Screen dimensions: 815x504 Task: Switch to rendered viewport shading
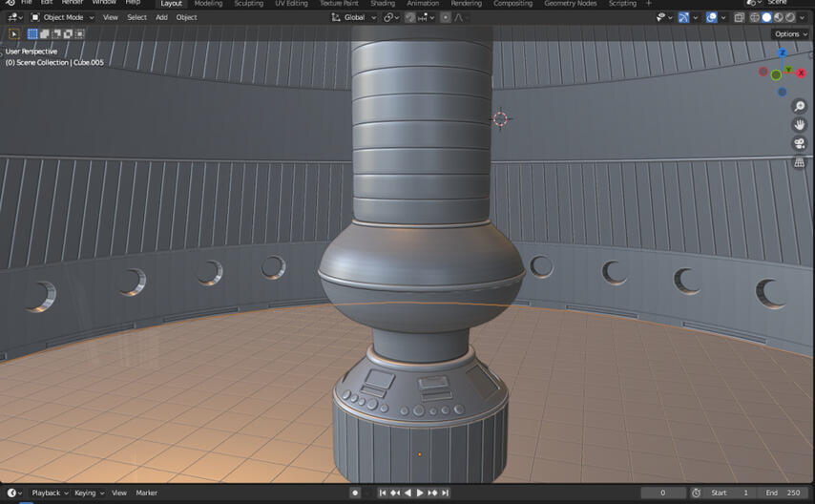790,18
